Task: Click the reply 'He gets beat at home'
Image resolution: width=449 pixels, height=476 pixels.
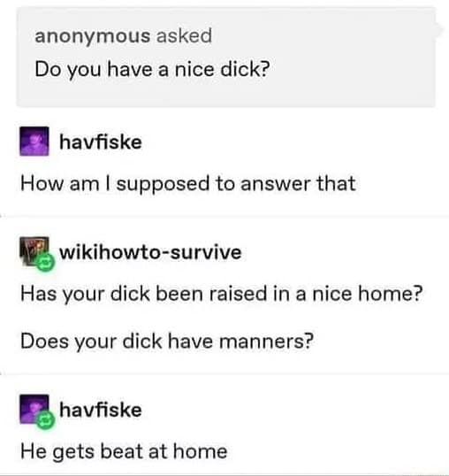Action: (124, 452)
